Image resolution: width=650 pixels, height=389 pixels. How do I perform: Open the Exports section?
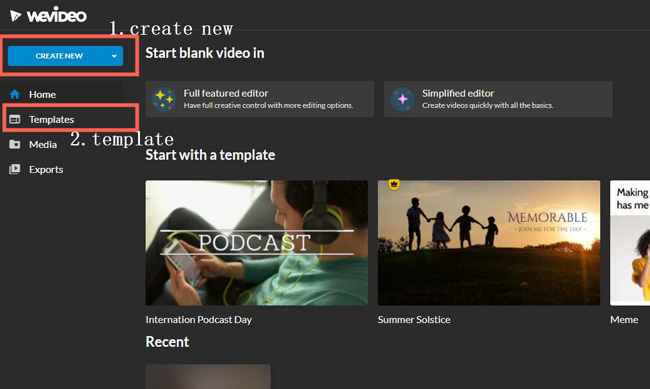(x=46, y=169)
